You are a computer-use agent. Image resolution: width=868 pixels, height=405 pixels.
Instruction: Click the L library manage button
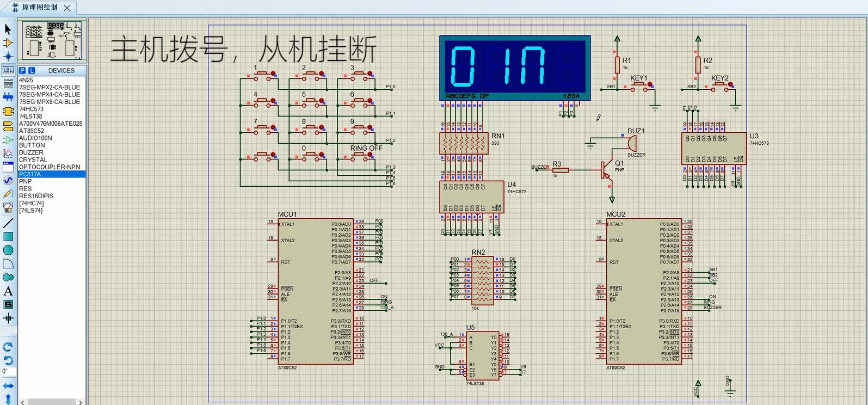point(32,70)
